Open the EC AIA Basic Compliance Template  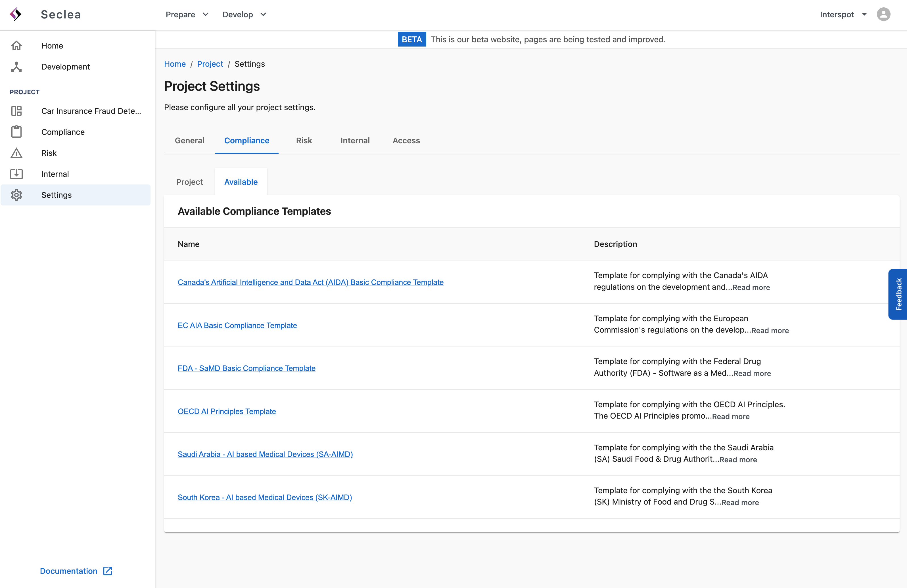[x=237, y=325]
